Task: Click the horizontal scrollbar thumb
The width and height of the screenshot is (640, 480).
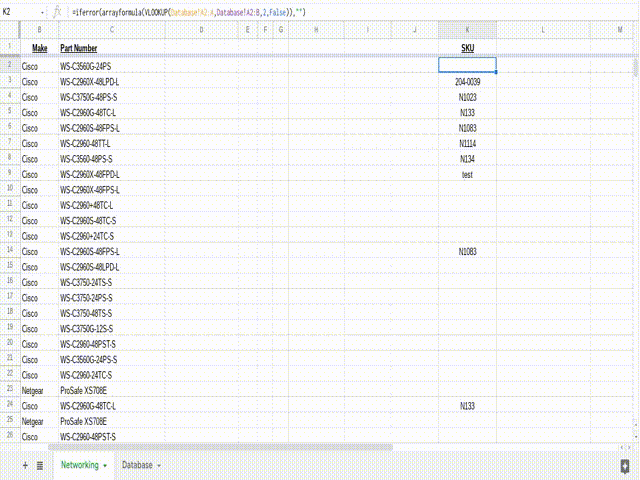Action: click(220, 447)
